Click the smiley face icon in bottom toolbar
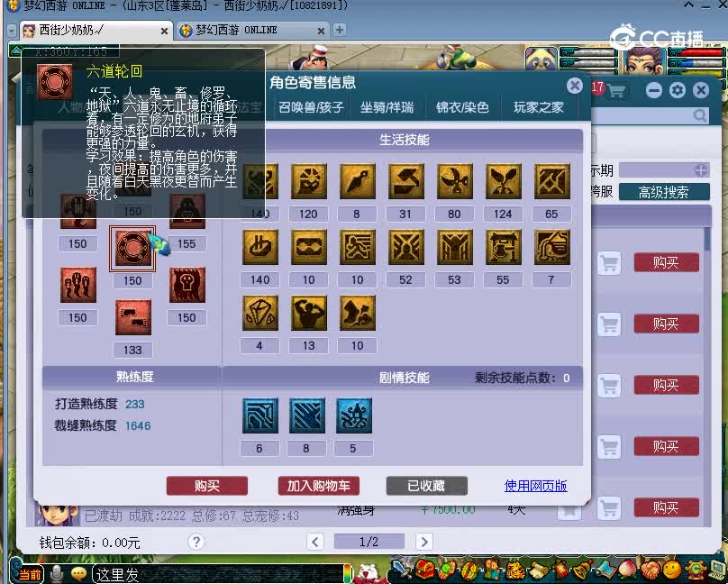 [x=671, y=570]
